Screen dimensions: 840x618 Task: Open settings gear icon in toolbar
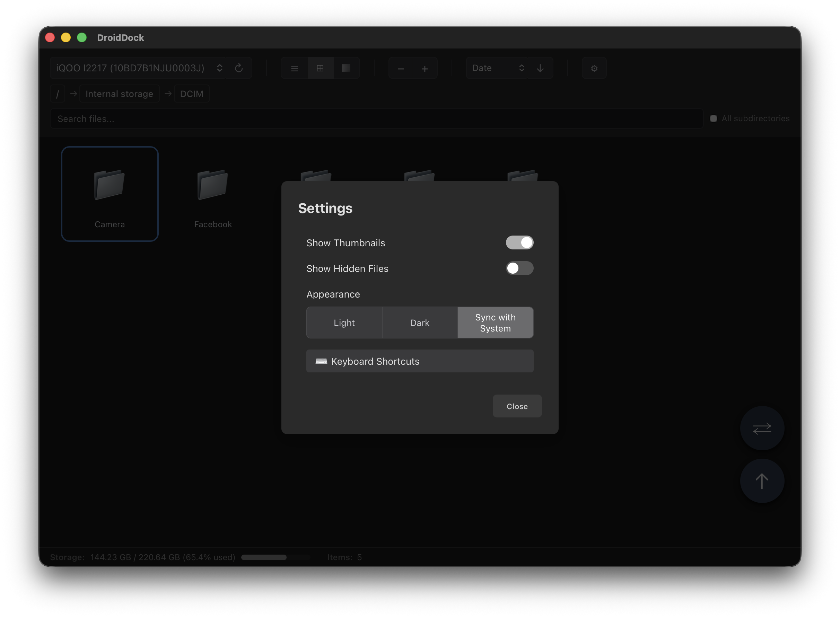(x=594, y=69)
